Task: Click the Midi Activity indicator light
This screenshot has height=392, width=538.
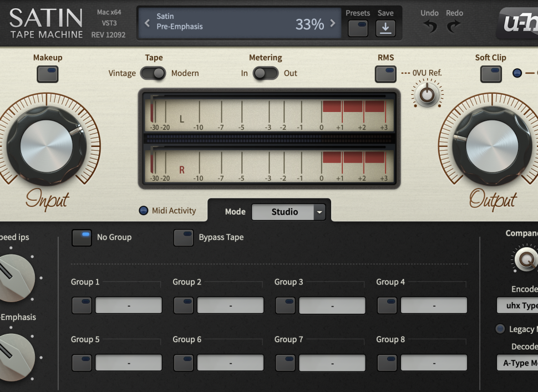Action: 144,211
